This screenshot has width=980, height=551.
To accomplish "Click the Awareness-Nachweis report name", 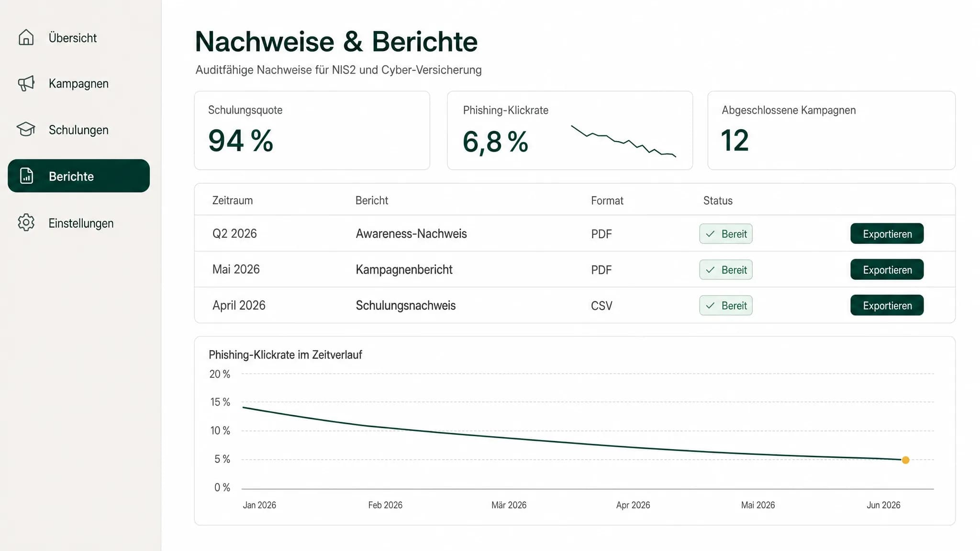I will pyautogui.click(x=411, y=233).
